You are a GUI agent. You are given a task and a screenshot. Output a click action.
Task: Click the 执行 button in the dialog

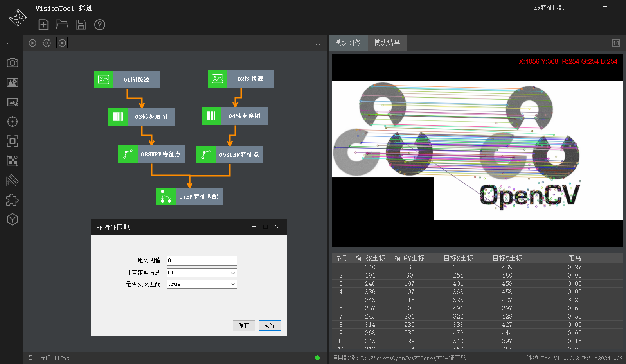click(270, 325)
